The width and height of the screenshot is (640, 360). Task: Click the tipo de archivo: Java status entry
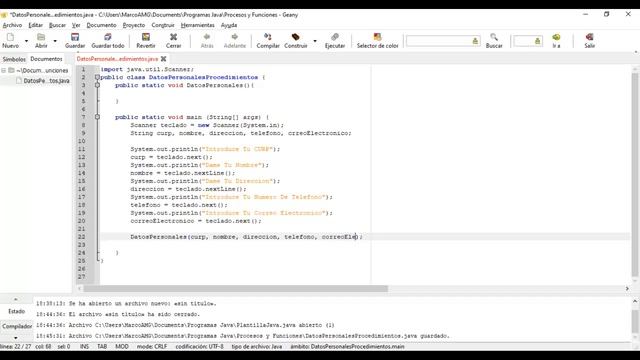(257, 347)
